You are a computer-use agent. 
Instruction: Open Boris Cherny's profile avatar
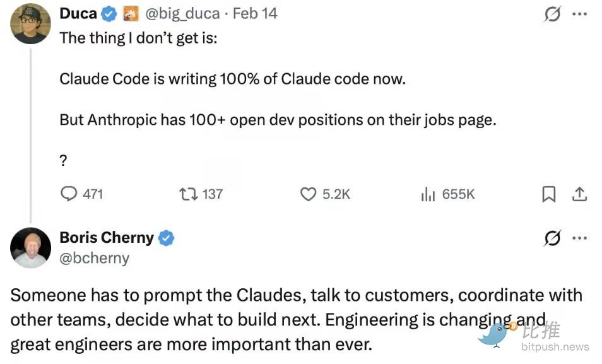(x=30, y=247)
